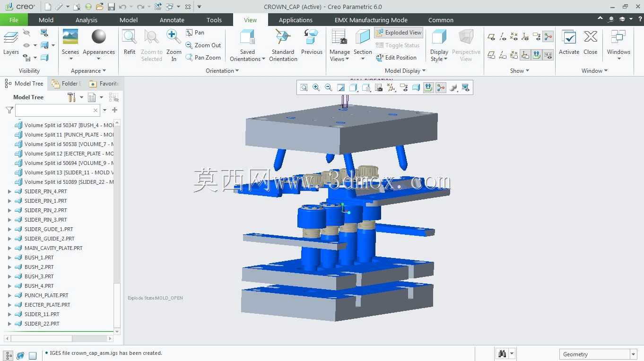Viewport: 644px width, 361px height.
Task: Switch to the Folder browser tab
Action: point(67,84)
